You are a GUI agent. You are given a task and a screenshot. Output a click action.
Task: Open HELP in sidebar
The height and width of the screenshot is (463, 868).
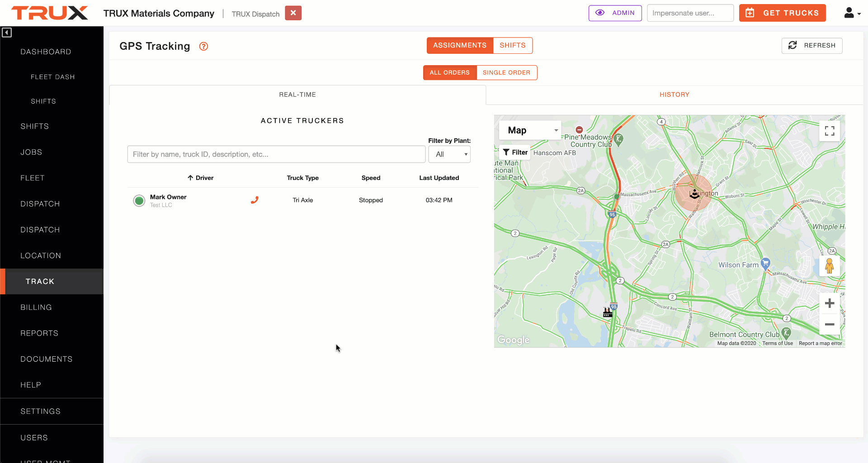click(31, 385)
